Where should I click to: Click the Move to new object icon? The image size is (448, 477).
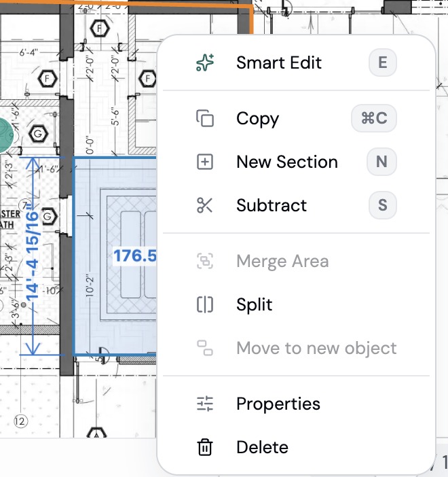click(205, 348)
